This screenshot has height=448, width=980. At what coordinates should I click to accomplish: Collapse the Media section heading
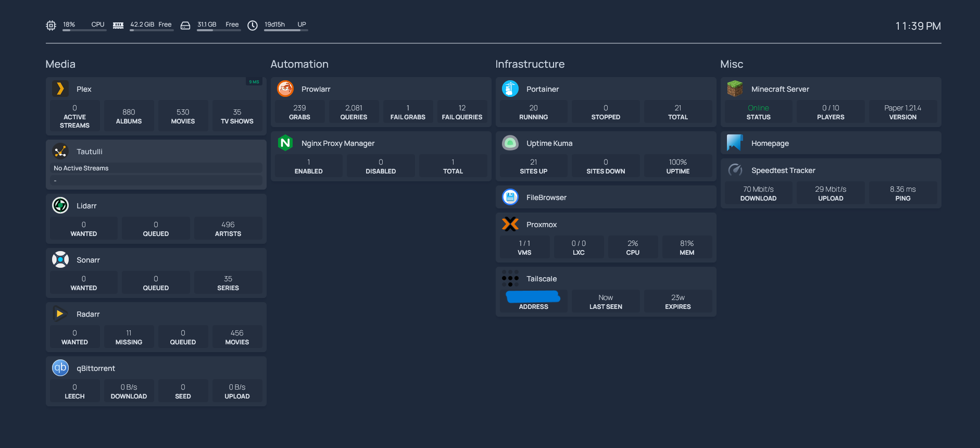pos(60,64)
